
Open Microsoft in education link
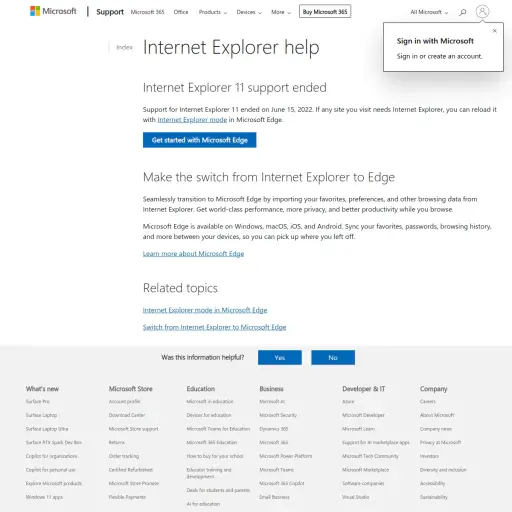pyautogui.click(x=210, y=401)
